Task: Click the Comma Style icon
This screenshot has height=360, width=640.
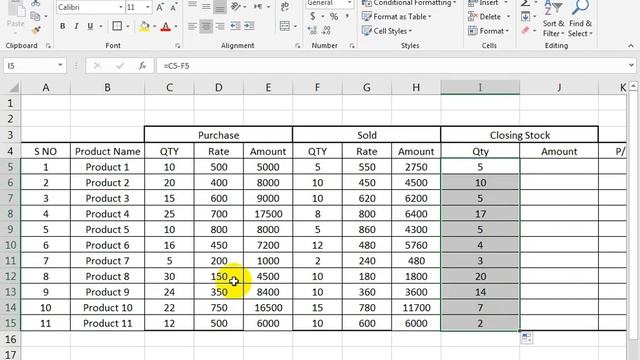Action: pyautogui.click(x=347, y=16)
